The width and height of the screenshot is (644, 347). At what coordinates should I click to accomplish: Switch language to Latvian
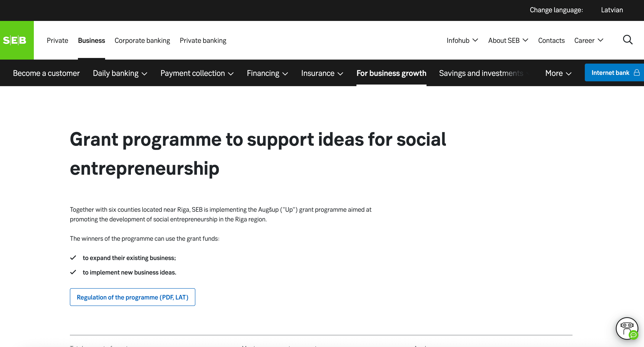(x=612, y=10)
